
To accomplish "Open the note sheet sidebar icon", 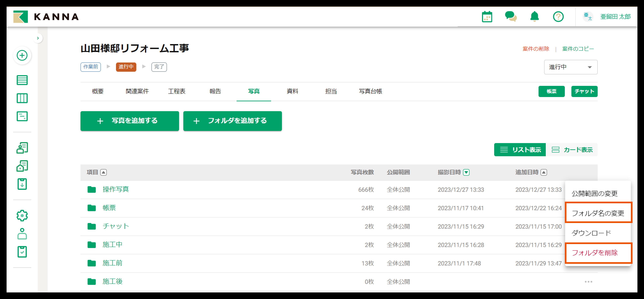I will pyautogui.click(x=22, y=116).
